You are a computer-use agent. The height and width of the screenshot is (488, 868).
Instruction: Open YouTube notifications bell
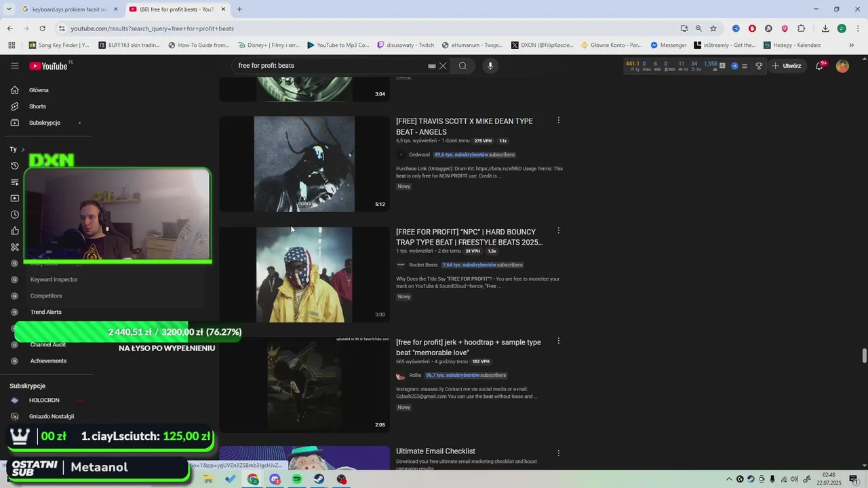[819, 66]
